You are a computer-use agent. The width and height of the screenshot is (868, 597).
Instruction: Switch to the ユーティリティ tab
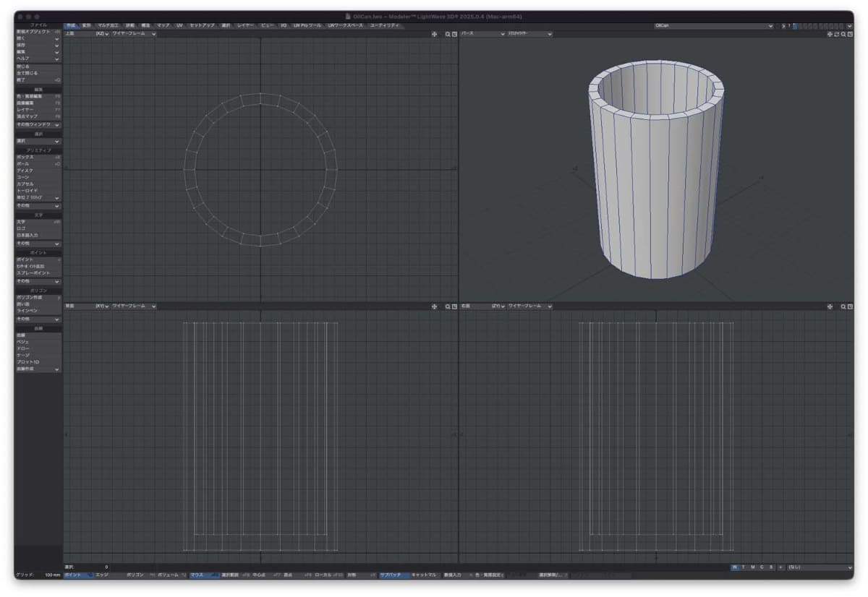(385, 25)
